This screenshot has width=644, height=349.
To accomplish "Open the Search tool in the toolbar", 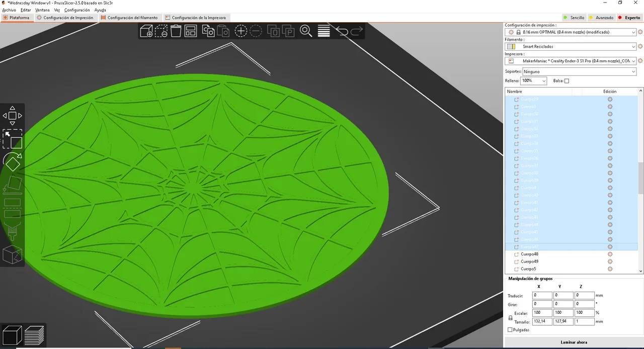I will [306, 31].
